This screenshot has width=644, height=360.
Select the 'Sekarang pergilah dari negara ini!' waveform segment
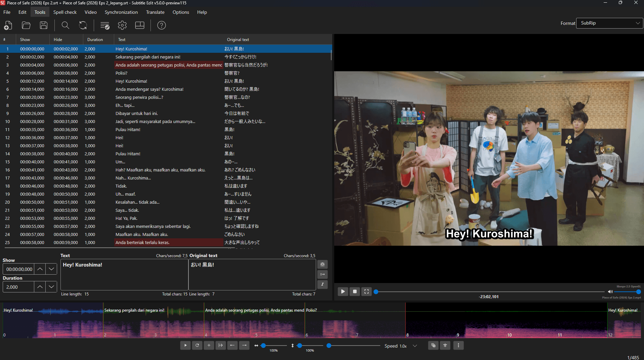pyautogui.click(x=154, y=320)
